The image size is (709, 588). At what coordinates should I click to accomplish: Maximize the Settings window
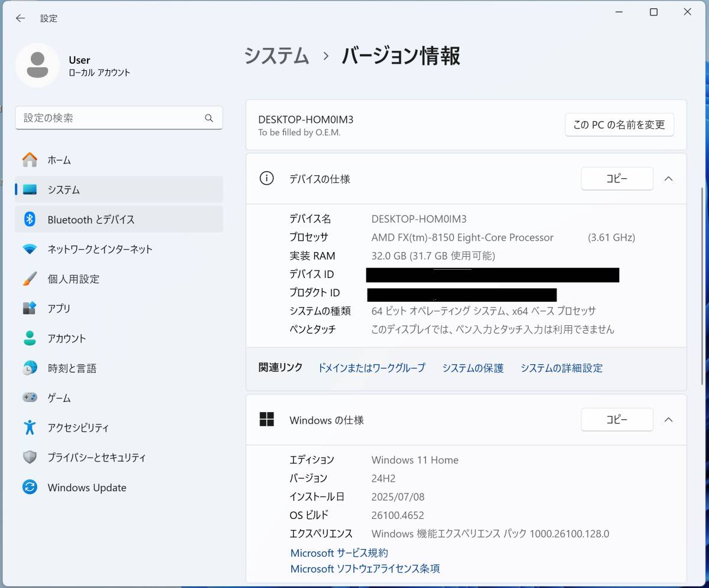pos(653,12)
